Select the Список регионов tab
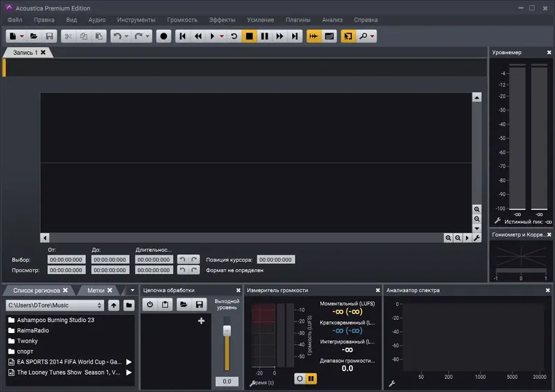 click(37, 291)
